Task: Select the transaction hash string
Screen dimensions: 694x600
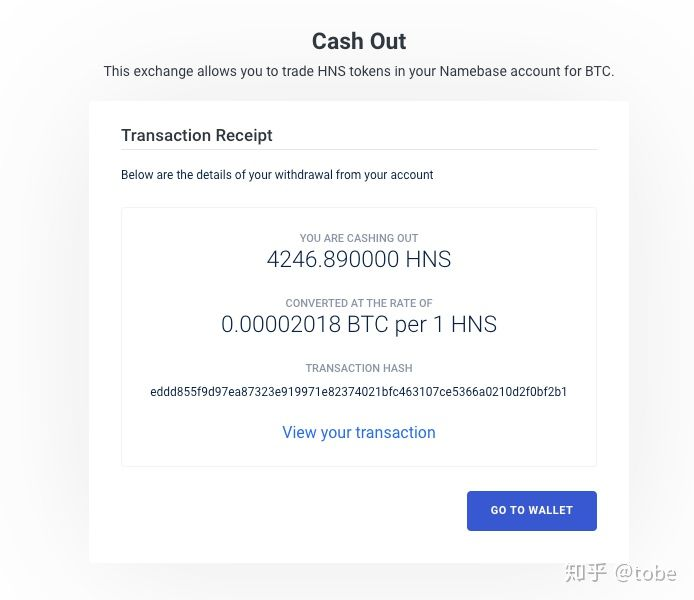Action: tap(358, 392)
